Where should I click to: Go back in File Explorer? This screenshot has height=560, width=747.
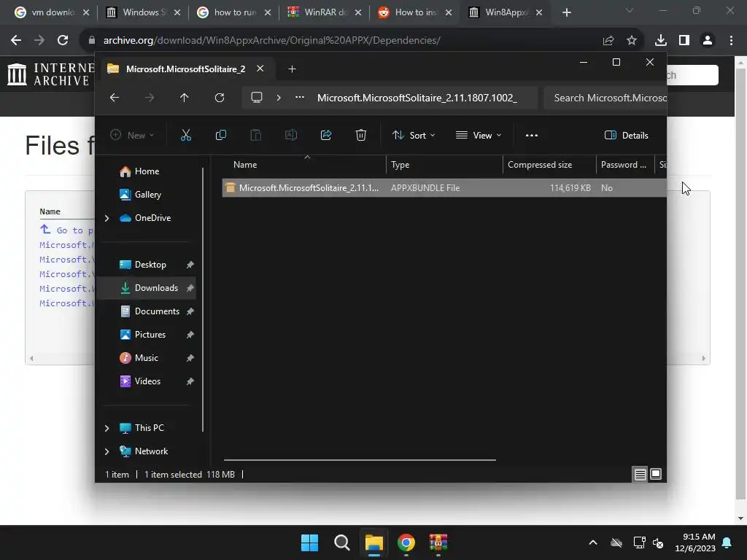115,98
